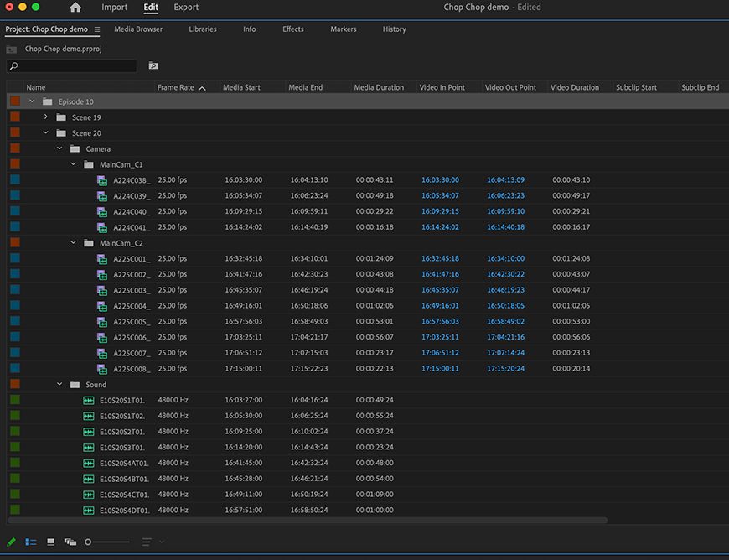Viewport: 729px width, 560px height.
Task: Go to the Home screen icon
Action: pyautogui.click(x=75, y=8)
